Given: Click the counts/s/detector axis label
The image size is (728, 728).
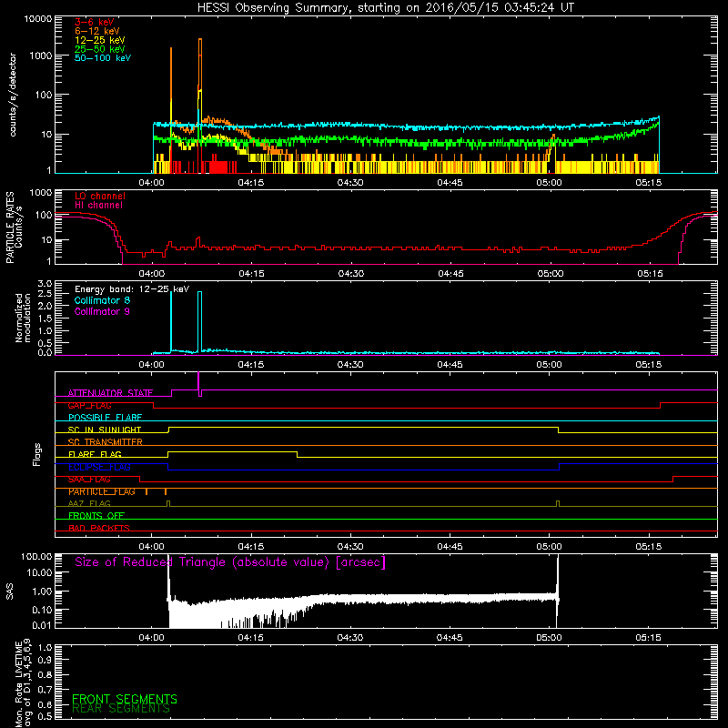Looking at the screenshot, I should pyautogui.click(x=13, y=95).
